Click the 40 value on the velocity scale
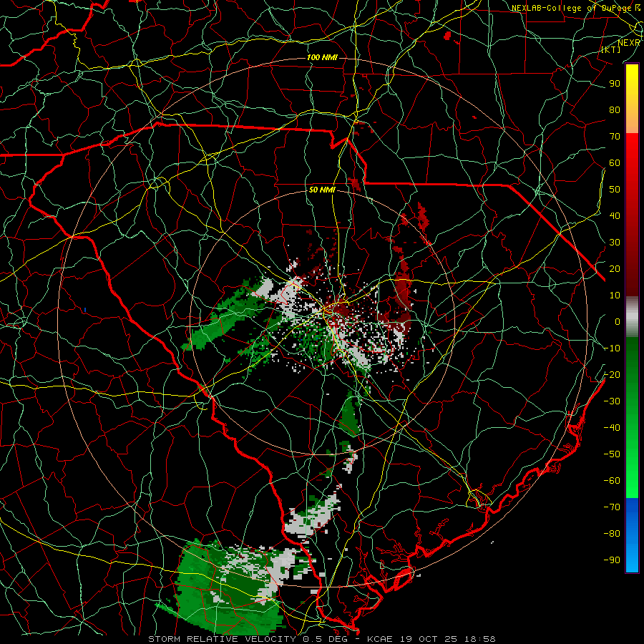Screen dimensions: 644x644 (615, 215)
